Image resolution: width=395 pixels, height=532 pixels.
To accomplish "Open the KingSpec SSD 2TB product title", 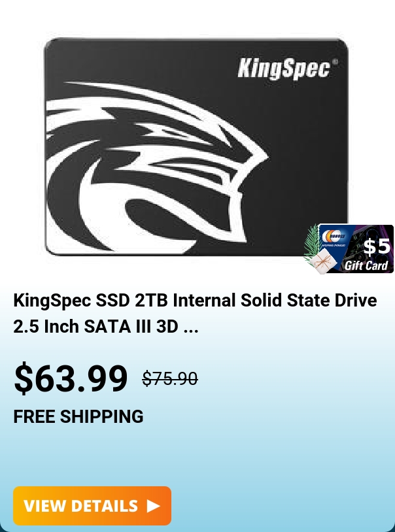I will [195, 313].
